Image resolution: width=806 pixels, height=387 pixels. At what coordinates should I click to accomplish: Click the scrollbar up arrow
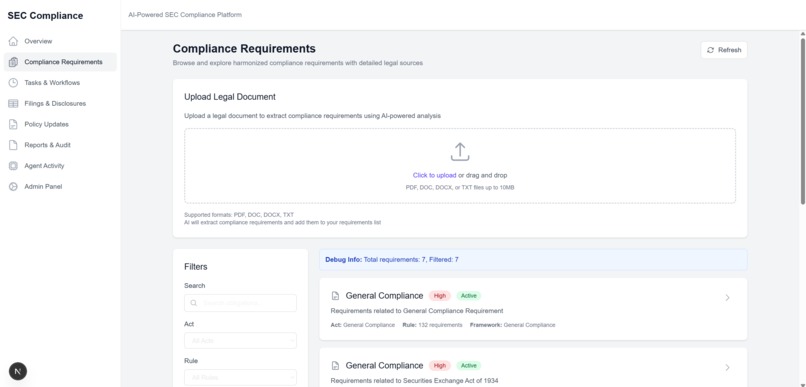click(802, 34)
